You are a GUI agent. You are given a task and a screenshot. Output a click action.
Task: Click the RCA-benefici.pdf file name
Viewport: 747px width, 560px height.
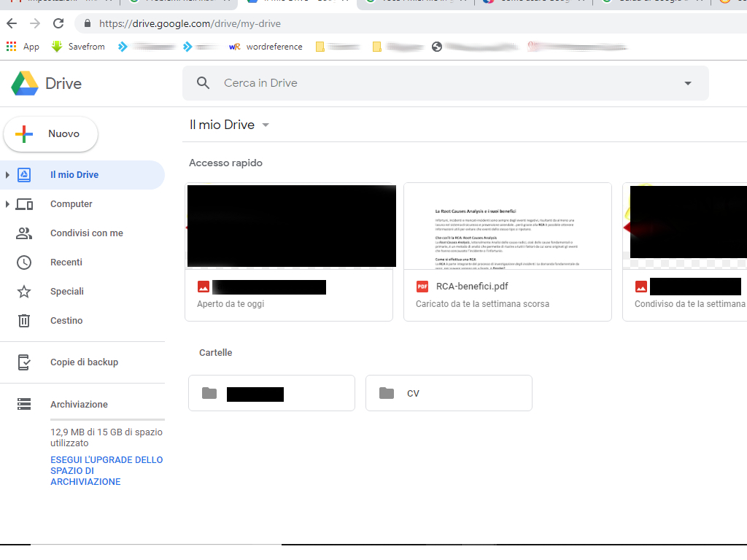click(472, 286)
